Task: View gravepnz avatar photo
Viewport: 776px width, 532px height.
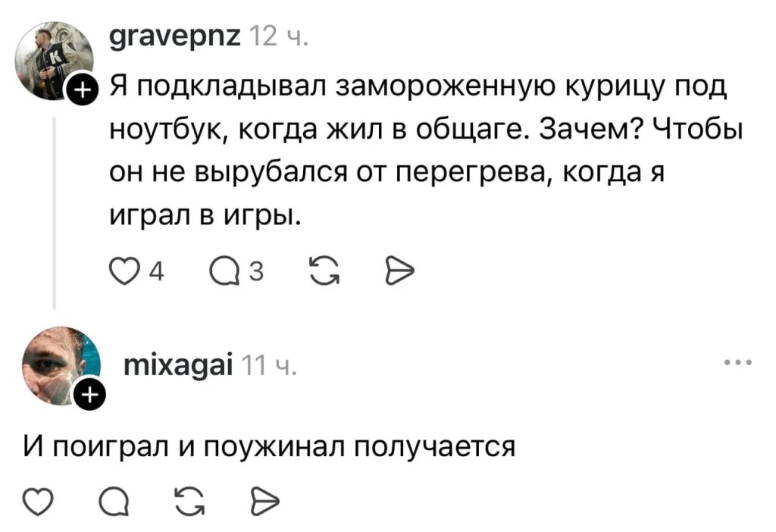Action: click(x=54, y=61)
